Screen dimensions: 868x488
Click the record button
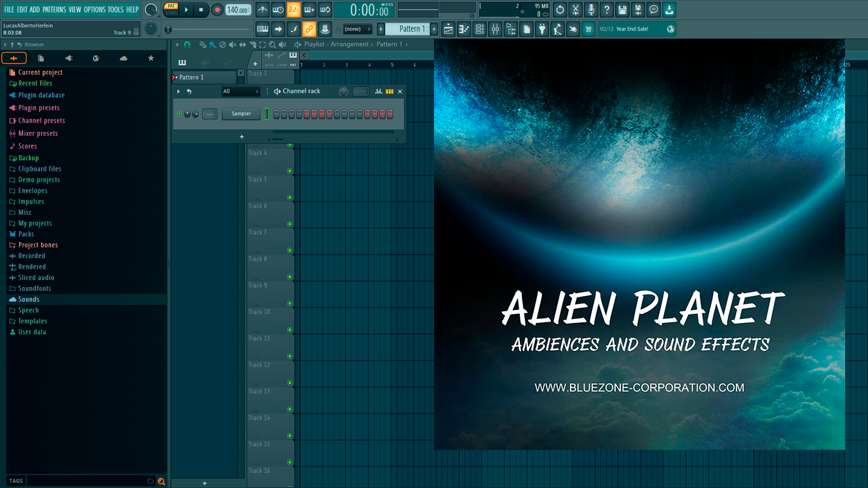coord(217,10)
